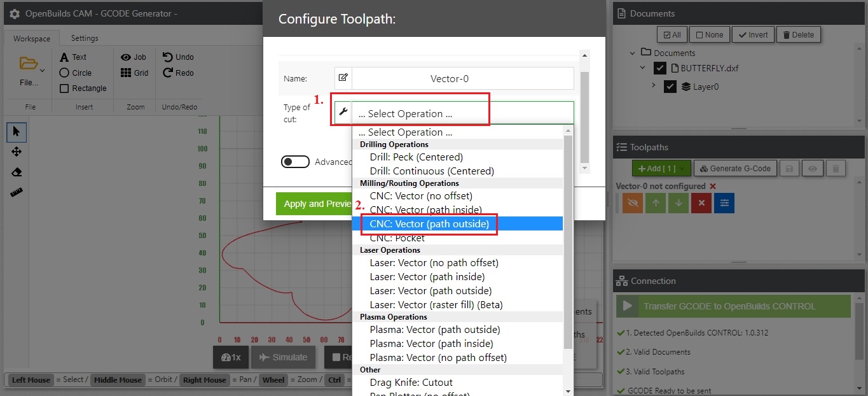This screenshot has height=396, width=868.
Task: Choose 'CNC: Pocket' operation
Action: 457,237
